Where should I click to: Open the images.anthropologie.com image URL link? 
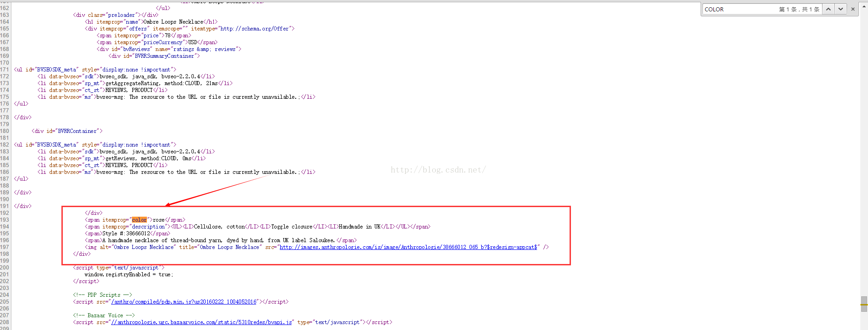click(408, 247)
